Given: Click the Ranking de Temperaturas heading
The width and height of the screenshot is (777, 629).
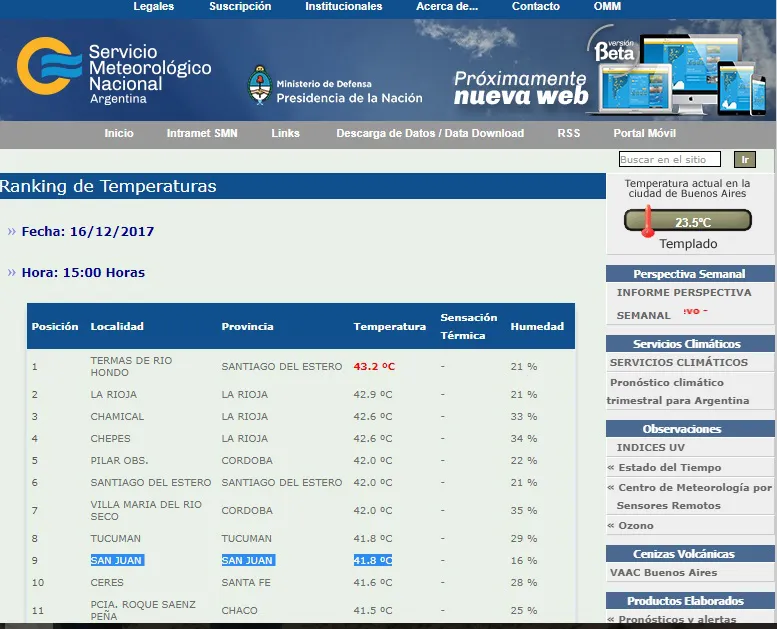Looking at the screenshot, I should pyautogui.click(x=109, y=186).
